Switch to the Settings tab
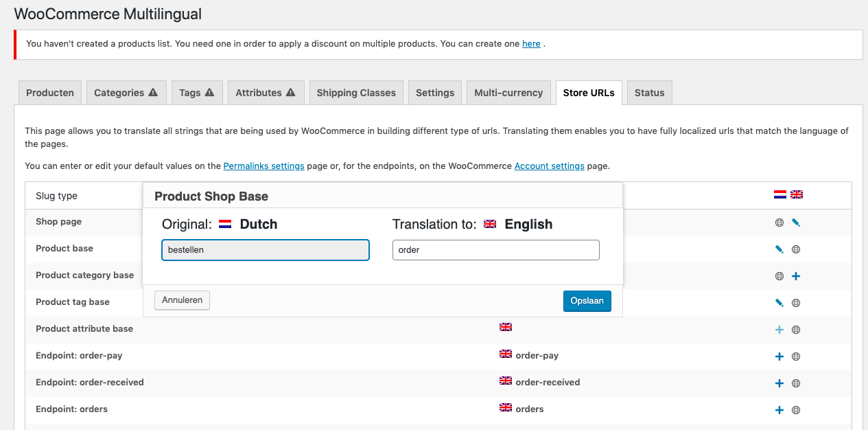868x430 pixels. click(435, 93)
